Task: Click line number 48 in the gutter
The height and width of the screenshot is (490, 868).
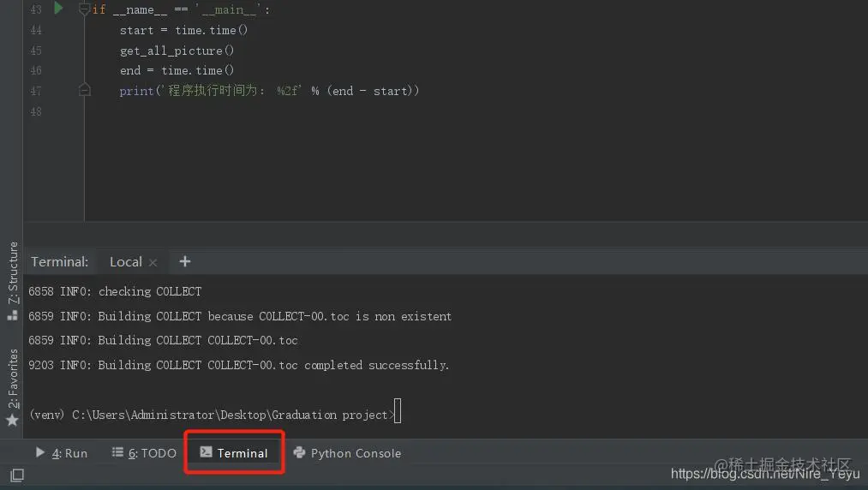Action: 36,112
